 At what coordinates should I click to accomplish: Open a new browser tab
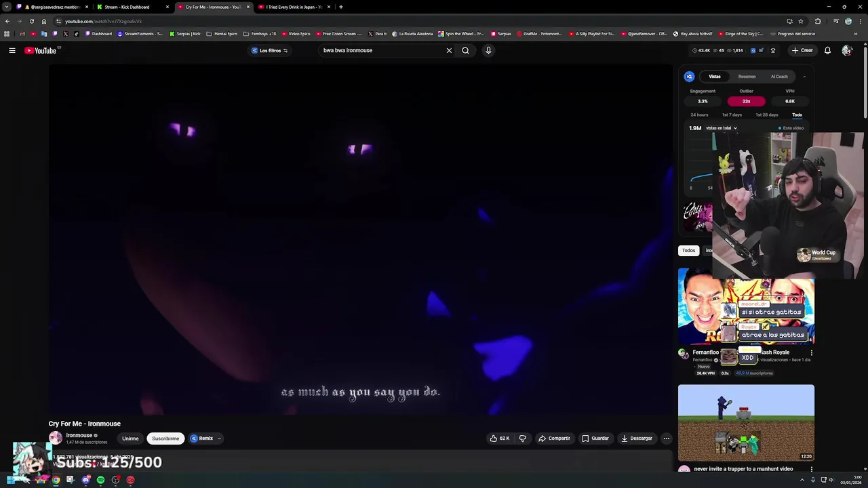pyautogui.click(x=341, y=7)
